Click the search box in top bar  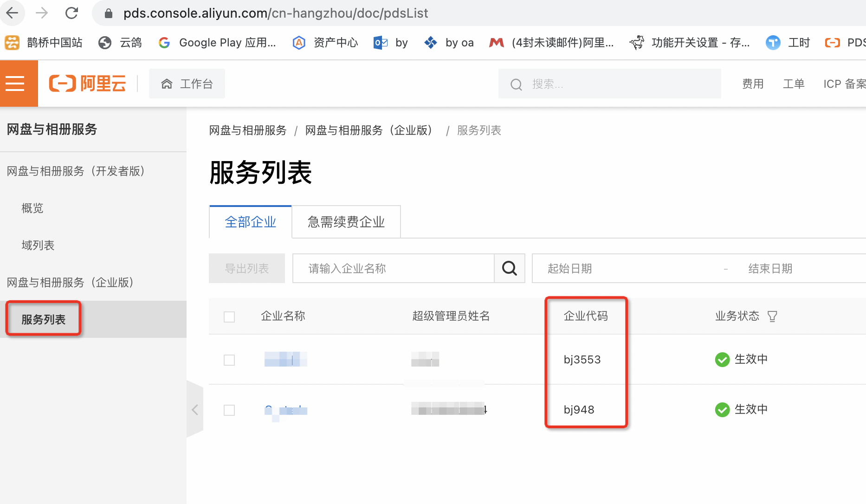(609, 84)
